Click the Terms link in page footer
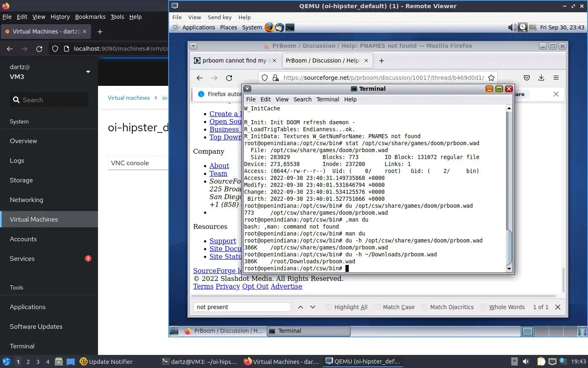The height and width of the screenshot is (368, 588). pos(203,286)
